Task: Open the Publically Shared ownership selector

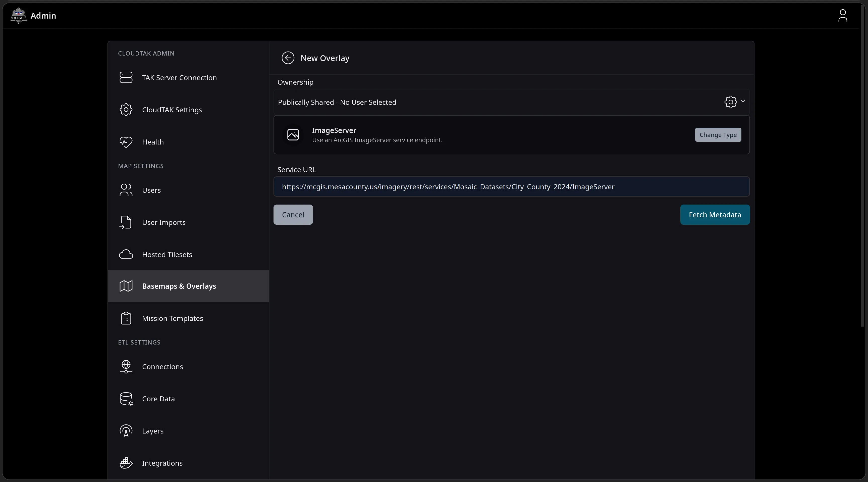Action: (512, 102)
